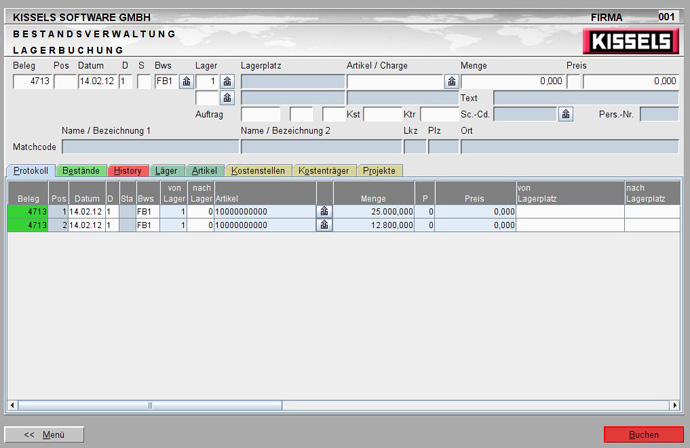Open lookup icon next to Bws field
This screenshot has height=448, width=690.
click(187, 81)
